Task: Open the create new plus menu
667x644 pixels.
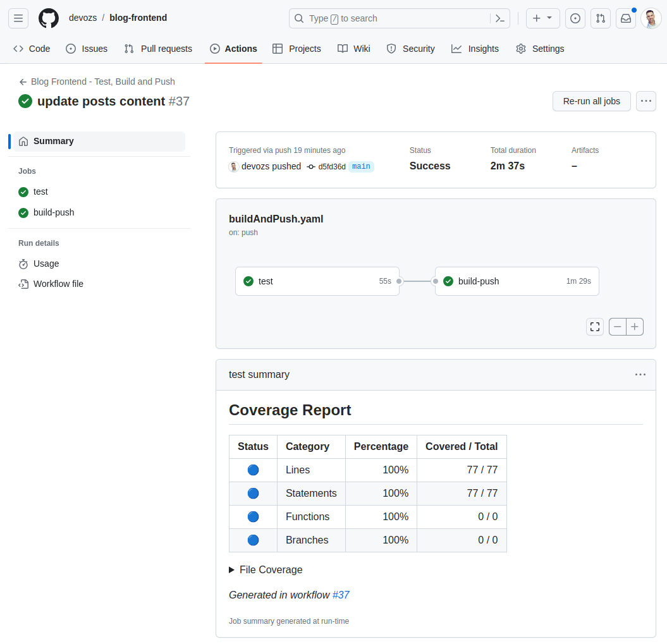Action: coord(543,18)
